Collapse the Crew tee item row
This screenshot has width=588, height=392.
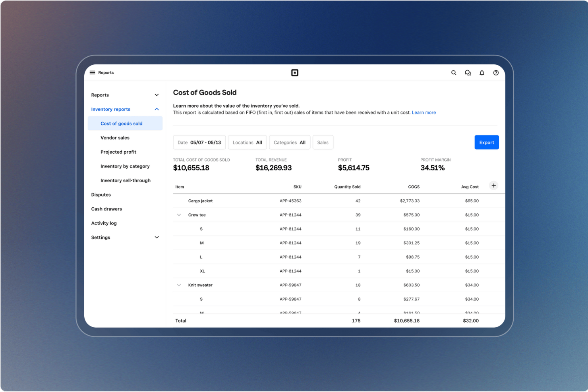pyautogui.click(x=179, y=214)
